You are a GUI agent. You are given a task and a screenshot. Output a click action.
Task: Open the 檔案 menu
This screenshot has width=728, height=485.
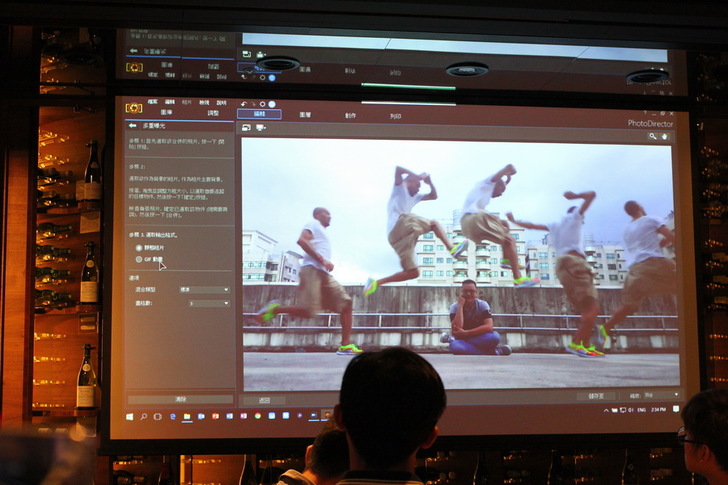pos(153,102)
